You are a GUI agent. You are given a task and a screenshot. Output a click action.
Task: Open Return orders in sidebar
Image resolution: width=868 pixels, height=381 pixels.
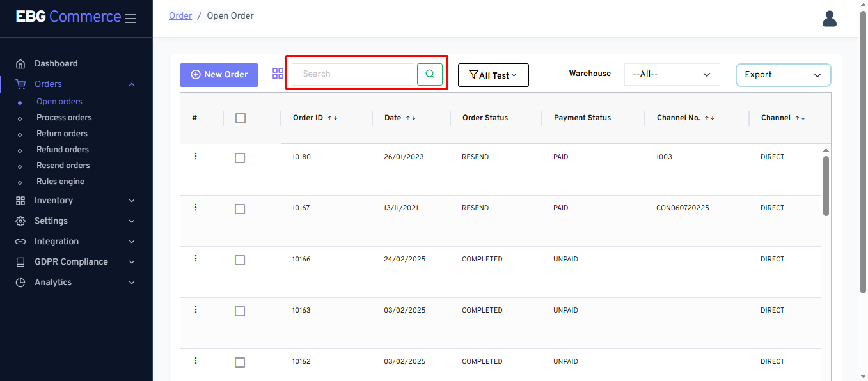(x=62, y=134)
